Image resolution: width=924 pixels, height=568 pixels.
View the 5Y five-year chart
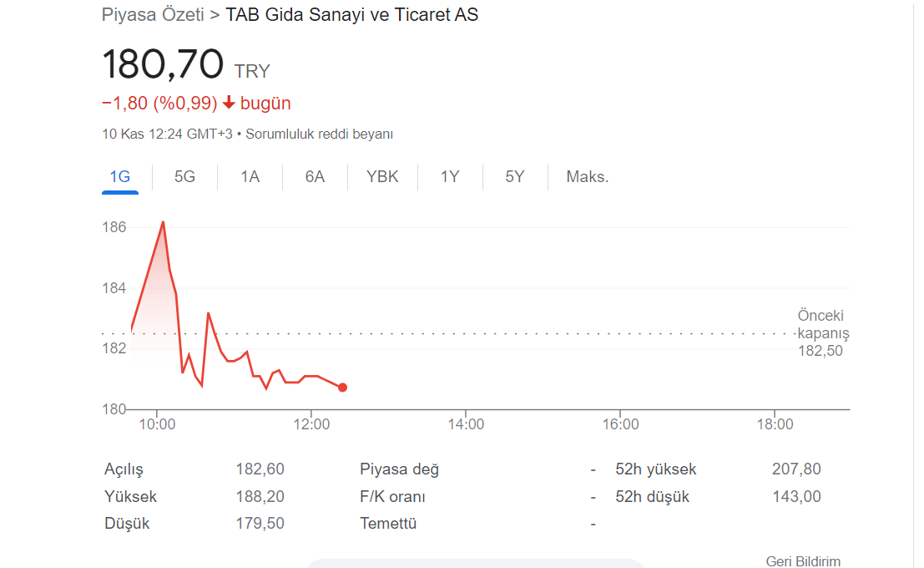pos(514,177)
